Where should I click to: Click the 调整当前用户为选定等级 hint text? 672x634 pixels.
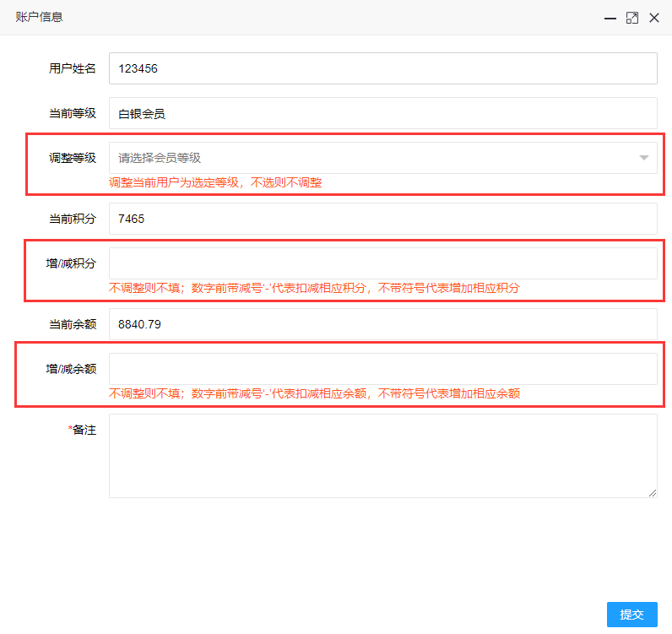point(215,182)
